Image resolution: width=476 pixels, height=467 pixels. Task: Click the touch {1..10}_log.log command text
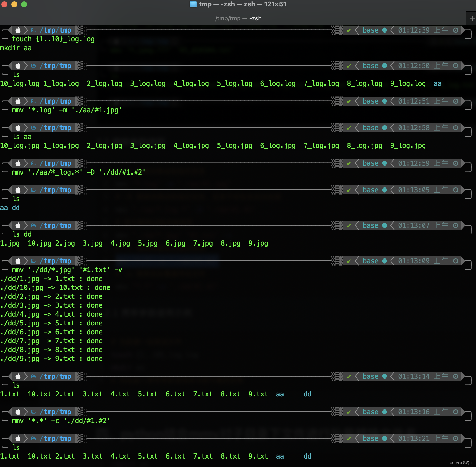click(x=53, y=39)
